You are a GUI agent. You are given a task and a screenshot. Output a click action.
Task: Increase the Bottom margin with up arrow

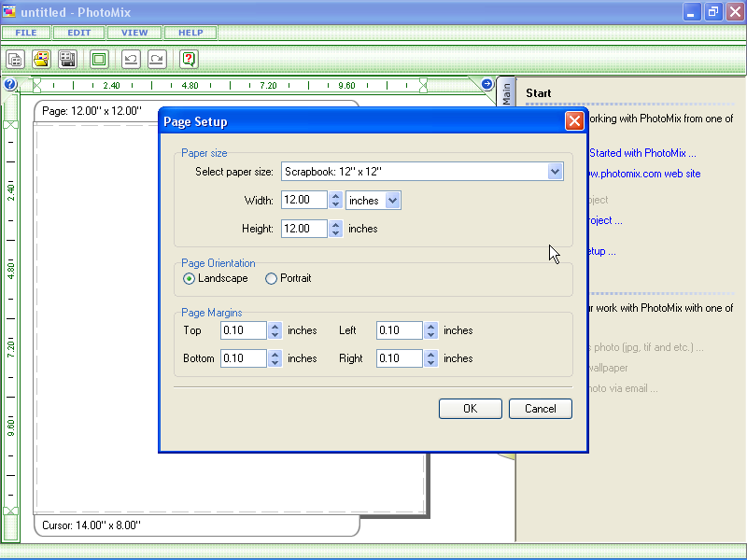tap(275, 355)
